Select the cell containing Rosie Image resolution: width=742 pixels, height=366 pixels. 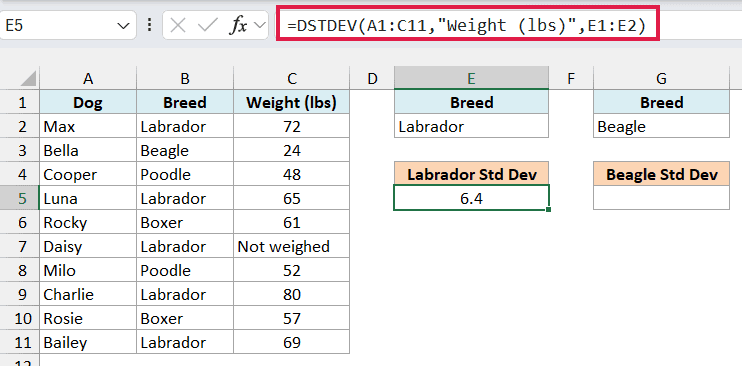coord(88,318)
